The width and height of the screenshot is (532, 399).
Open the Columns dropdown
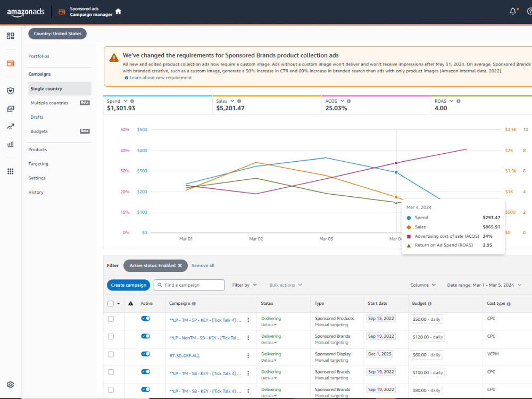pos(423,285)
